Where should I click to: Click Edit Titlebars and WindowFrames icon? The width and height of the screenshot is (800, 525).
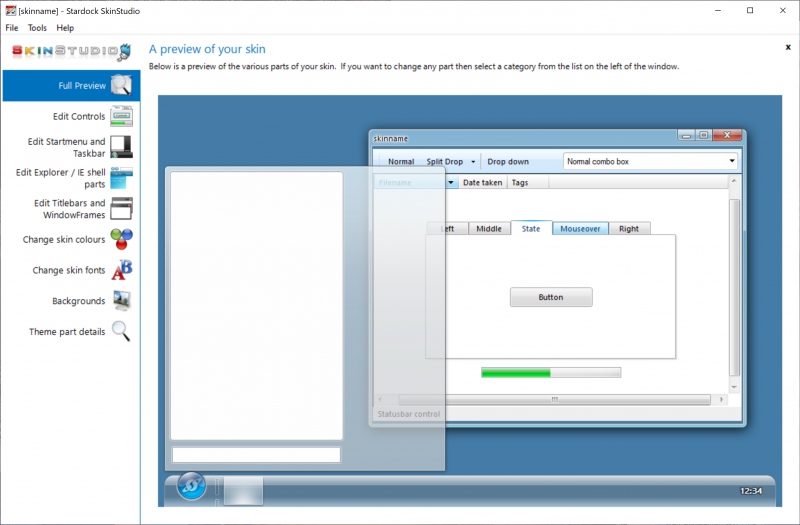121,208
